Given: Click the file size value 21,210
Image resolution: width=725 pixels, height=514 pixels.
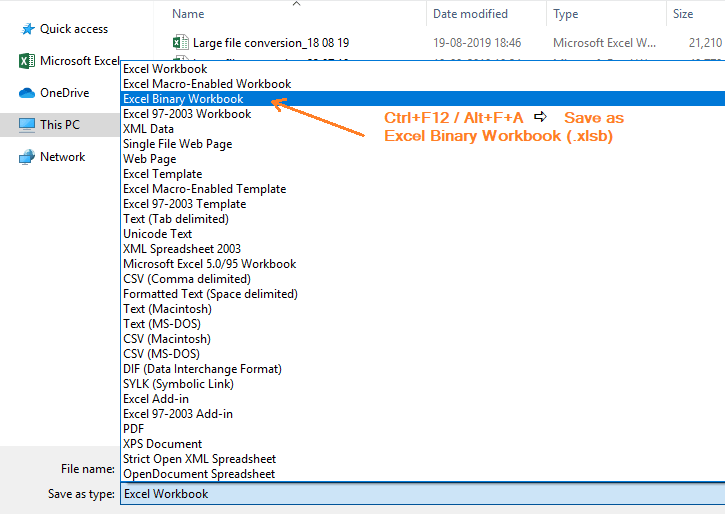Looking at the screenshot, I should (705, 43).
